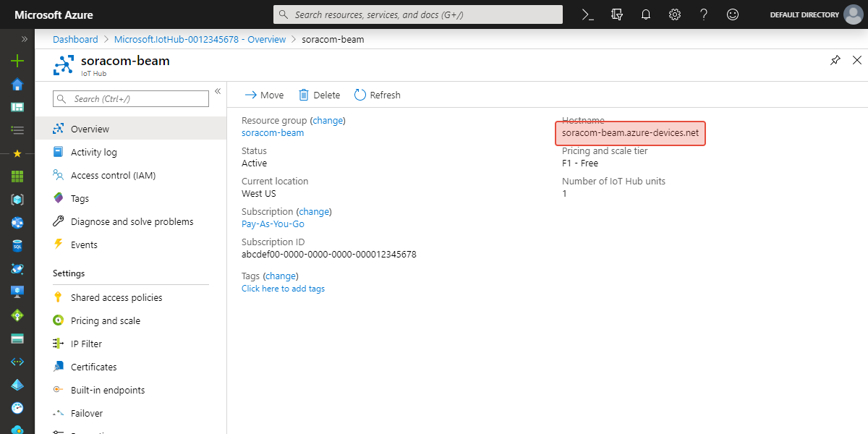
Task: Pin the soracom-beam blade to dashboard
Action: coord(835,61)
